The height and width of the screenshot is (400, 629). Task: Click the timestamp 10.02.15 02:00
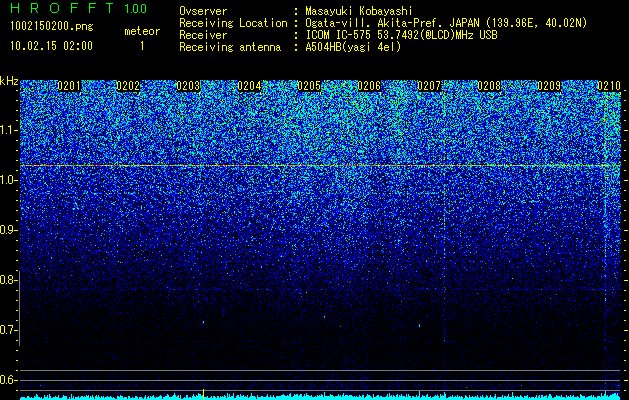point(51,46)
